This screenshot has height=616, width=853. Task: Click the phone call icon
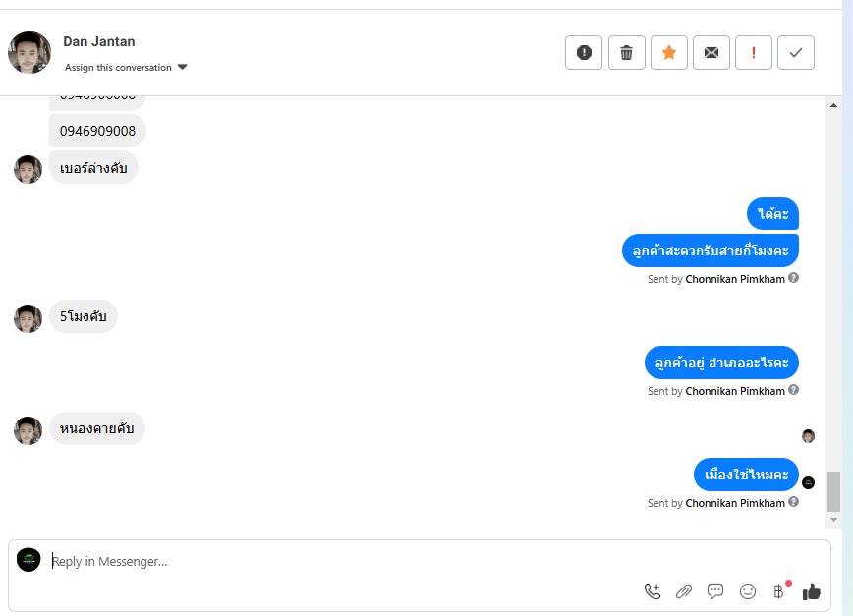pyautogui.click(x=653, y=591)
